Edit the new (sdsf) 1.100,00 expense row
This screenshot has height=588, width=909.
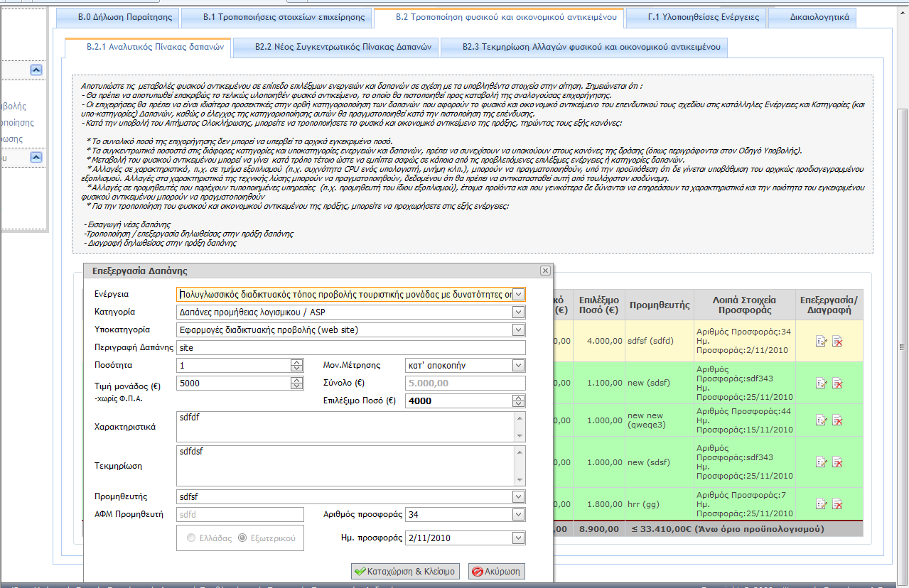click(822, 383)
